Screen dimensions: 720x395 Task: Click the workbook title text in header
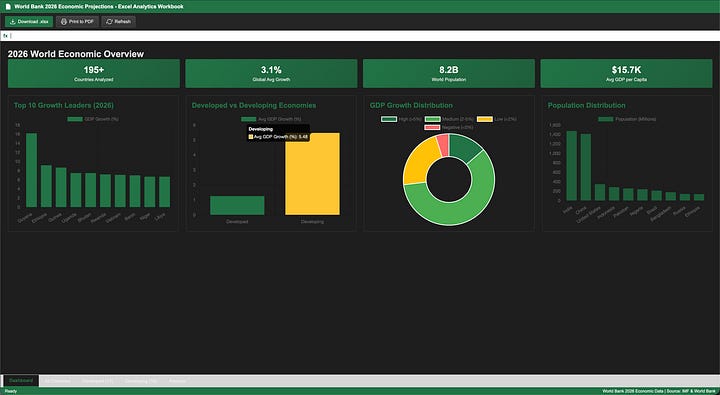(x=99, y=6)
